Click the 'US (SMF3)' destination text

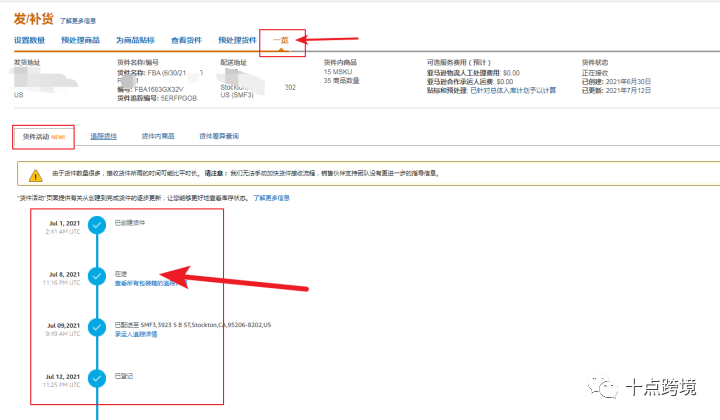237,95
